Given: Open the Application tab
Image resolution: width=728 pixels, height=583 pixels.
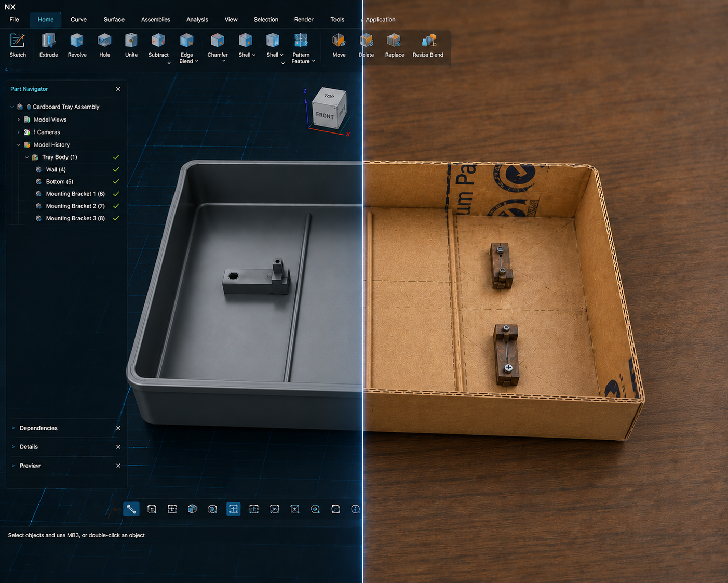Looking at the screenshot, I should coord(381,19).
